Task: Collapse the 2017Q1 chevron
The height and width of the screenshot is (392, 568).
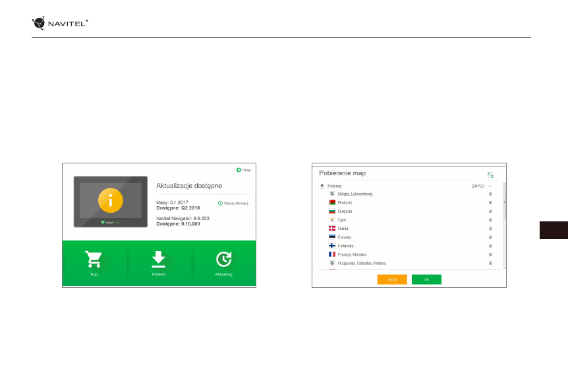Action: (x=490, y=186)
